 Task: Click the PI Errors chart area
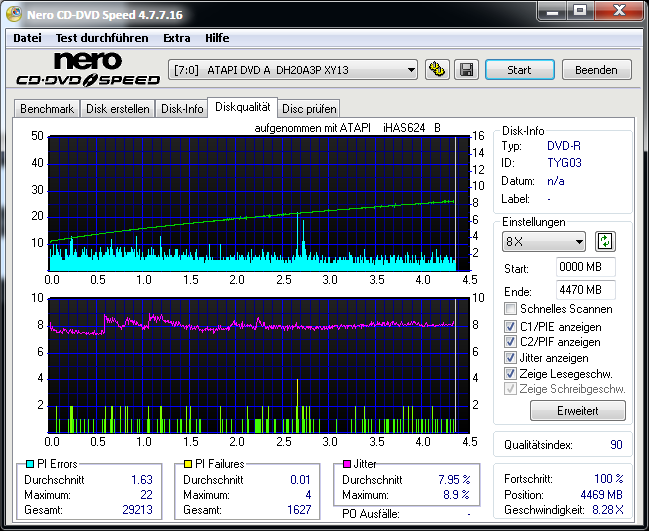[259, 204]
